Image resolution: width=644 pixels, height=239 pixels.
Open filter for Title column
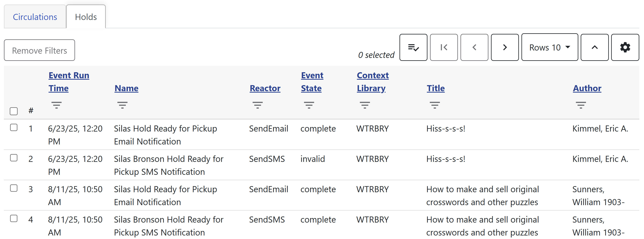434,105
